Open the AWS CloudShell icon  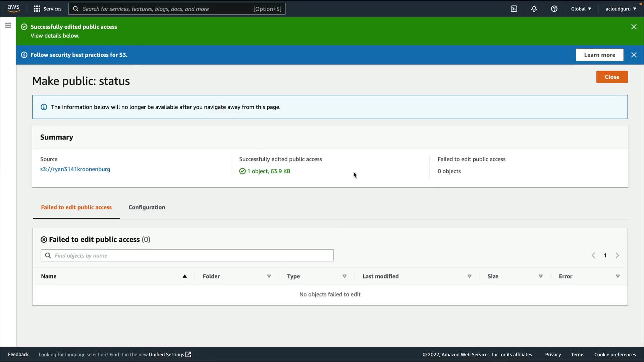click(x=514, y=9)
